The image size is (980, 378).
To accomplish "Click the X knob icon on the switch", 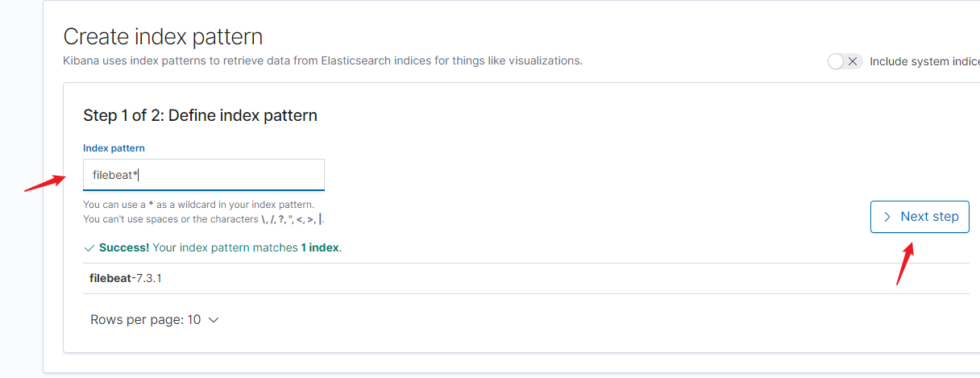I will tap(853, 61).
